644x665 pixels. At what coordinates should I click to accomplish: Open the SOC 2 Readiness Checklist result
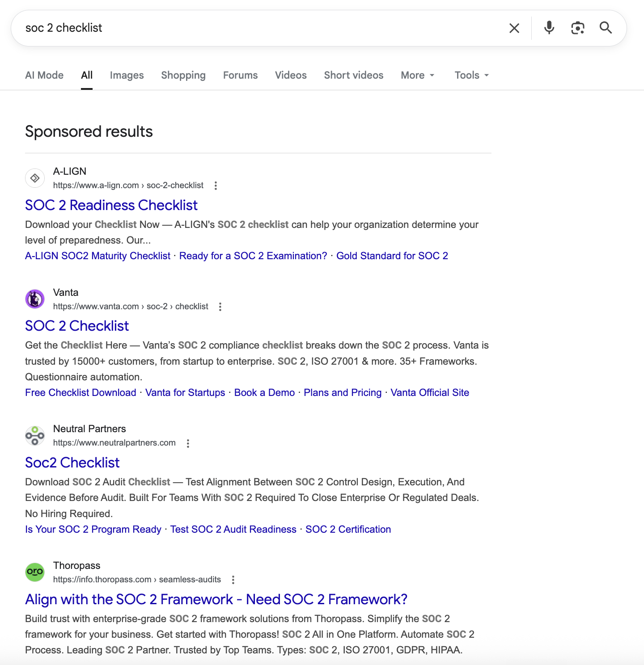111,205
